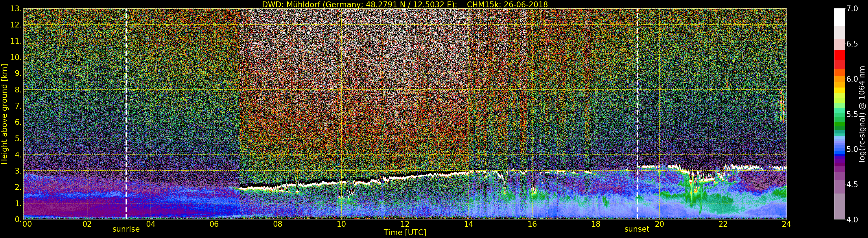
Task: Click time tick label '14'
Action: (468, 224)
